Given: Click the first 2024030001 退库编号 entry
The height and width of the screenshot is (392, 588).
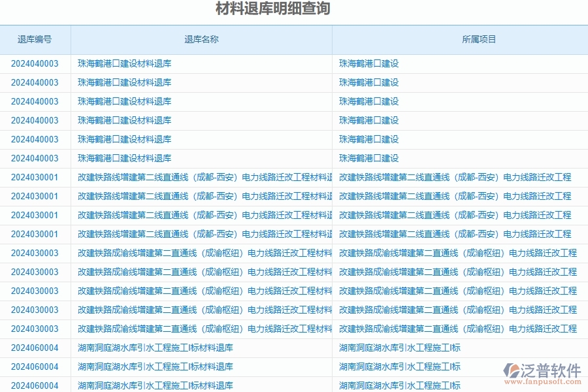Looking at the screenshot, I should pos(35,176).
